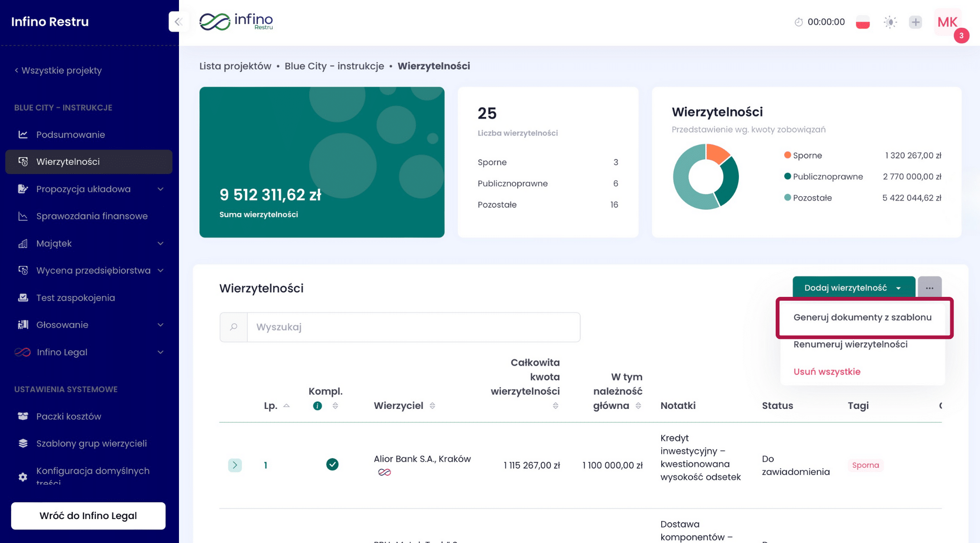Click the orange Sporne legend dot
Image resolution: width=980 pixels, height=543 pixels.
787,155
